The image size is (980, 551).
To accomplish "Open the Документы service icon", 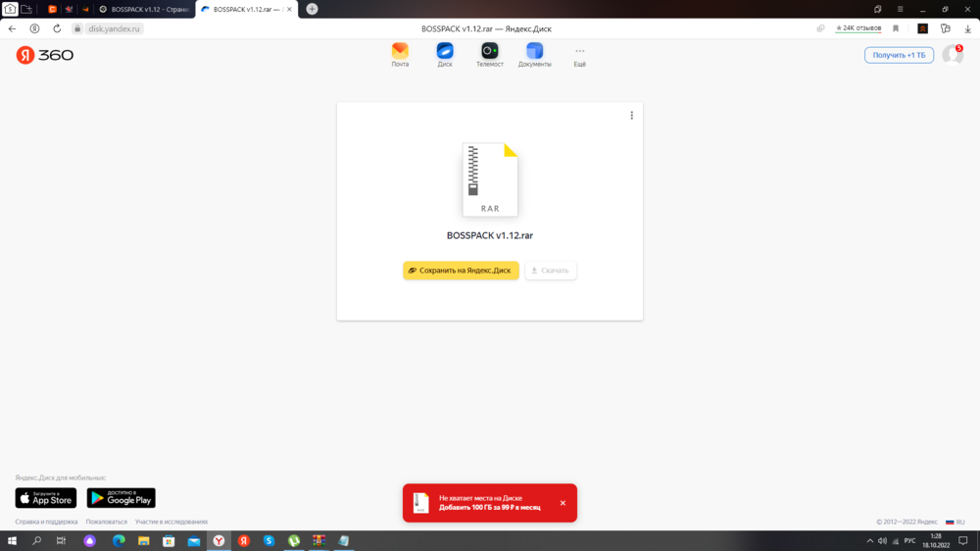I will pyautogui.click(x=534, y=54).
